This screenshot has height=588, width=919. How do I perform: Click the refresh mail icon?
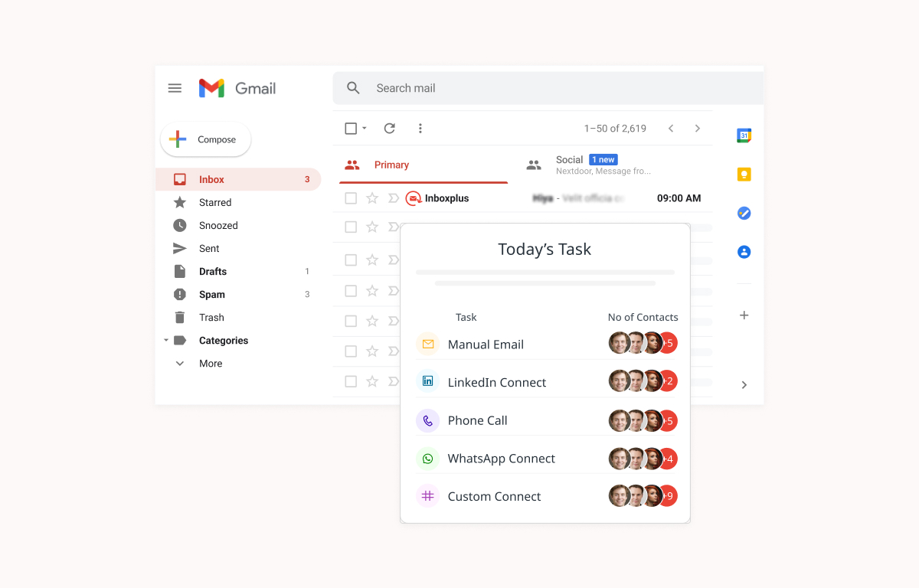389,129
